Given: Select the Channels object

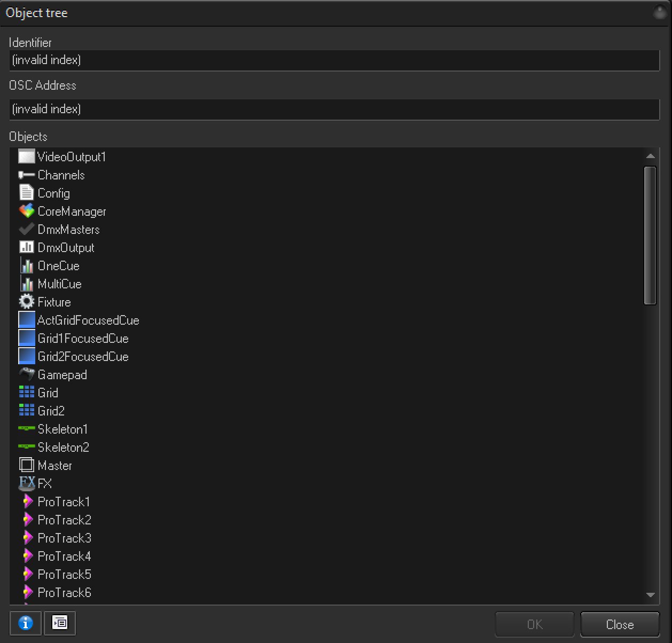Looking at the screenshot, I should pyautogui.click(x=61, y=175).
